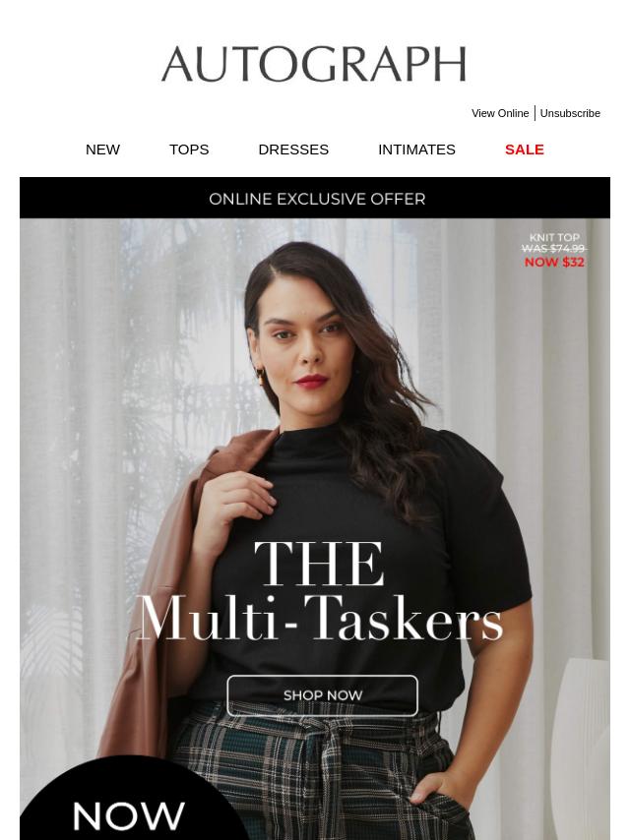Image resolution: width=630 pixels, height=840 pixels.
Task: Go to the NEW category
Action: [x=102, y=150]
